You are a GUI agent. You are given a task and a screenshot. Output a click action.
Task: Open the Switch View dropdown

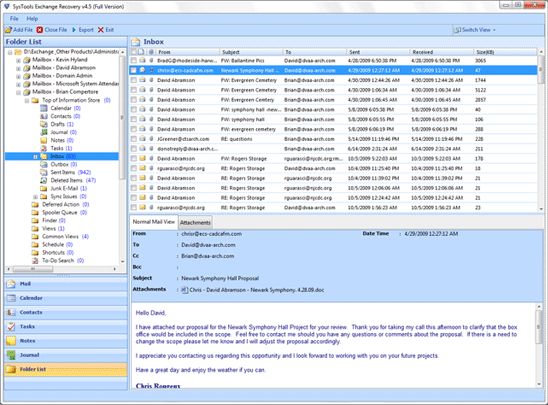pos(475,30)
